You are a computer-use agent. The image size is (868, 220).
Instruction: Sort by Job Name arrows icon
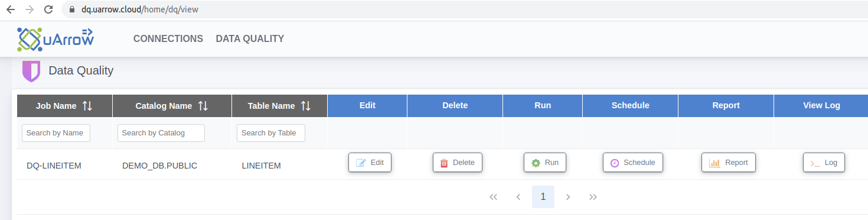point(87,106)
